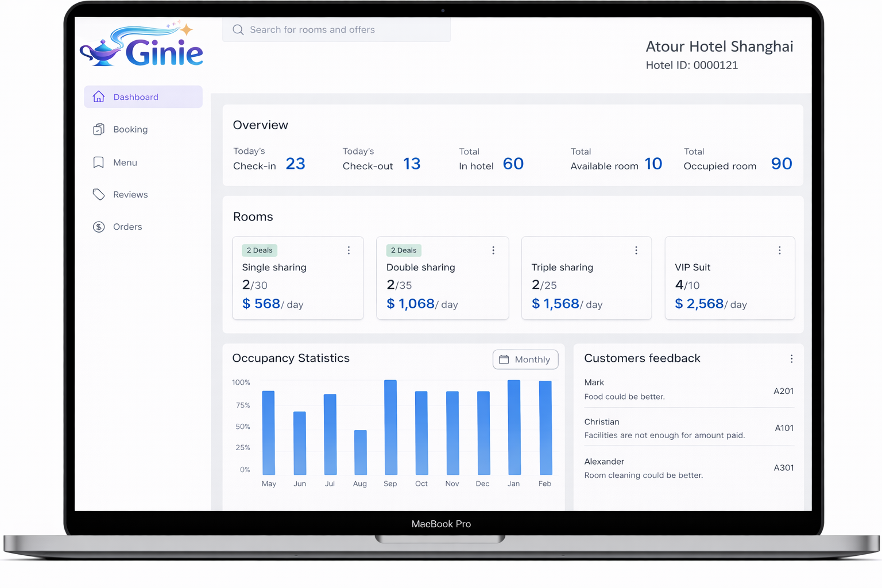Screen dimensions: 882x588
Task: Open VIP Suit card options menu
Action: point(779,250)
